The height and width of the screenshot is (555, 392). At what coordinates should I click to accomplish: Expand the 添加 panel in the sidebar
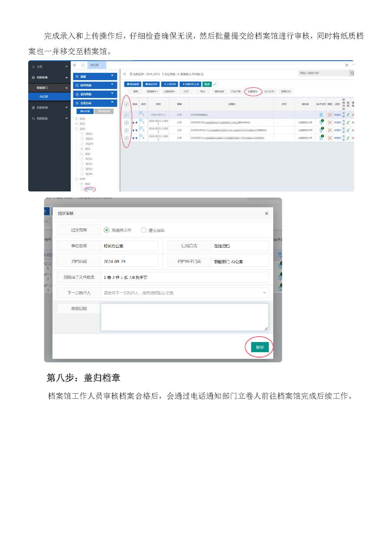click(x=95, y=77)
